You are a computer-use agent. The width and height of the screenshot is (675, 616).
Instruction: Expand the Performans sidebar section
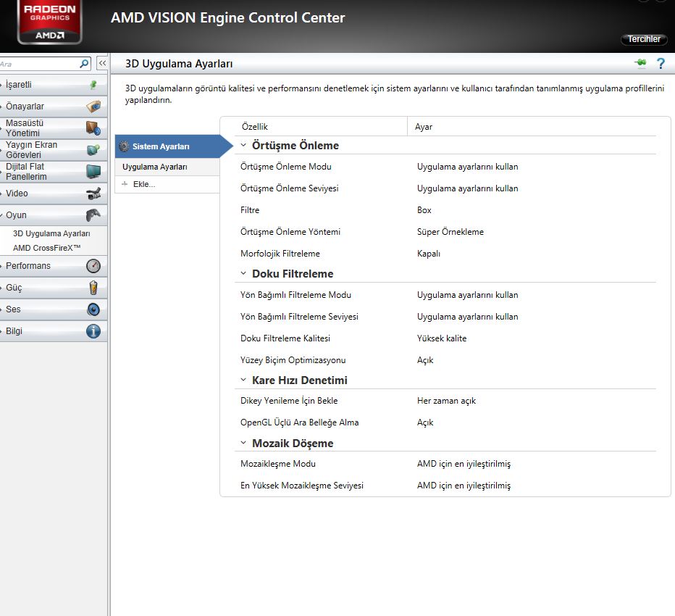pos(54,266)
